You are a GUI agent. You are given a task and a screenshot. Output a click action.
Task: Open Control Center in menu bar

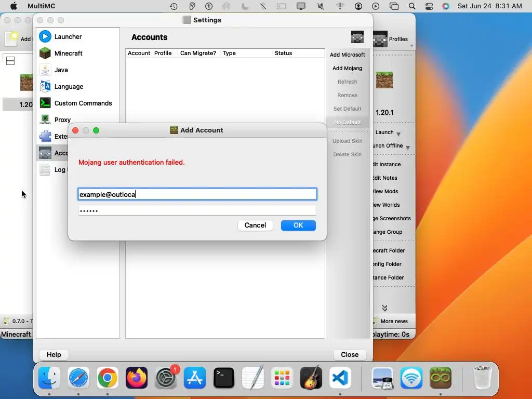pyautogui.click(x=429, y=6)
